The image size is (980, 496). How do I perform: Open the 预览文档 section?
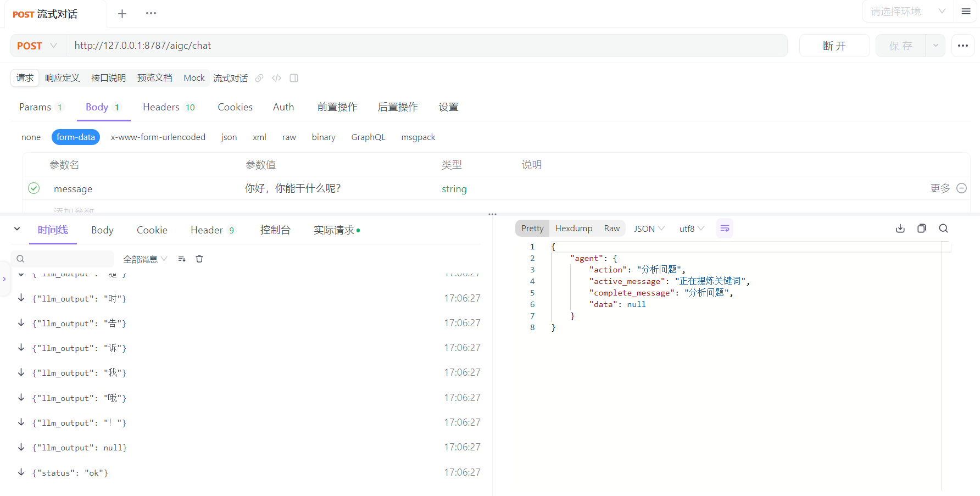154,78
